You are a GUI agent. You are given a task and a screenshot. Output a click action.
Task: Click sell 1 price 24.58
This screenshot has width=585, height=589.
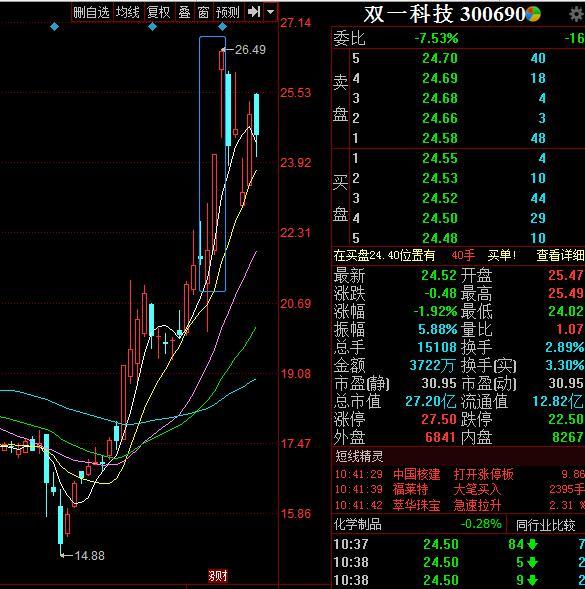tap(440, 138)
